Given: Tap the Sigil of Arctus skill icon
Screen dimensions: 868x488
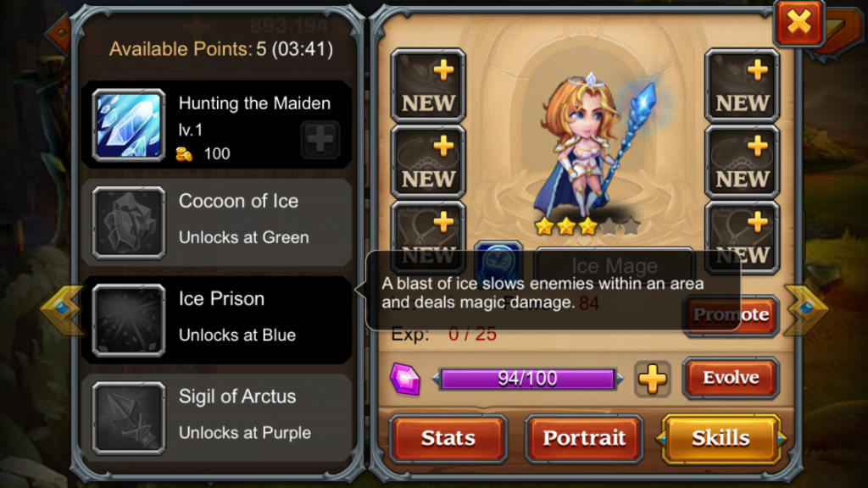Looking at the screenshot, I should pyautogui.click(x=129, y=419).
